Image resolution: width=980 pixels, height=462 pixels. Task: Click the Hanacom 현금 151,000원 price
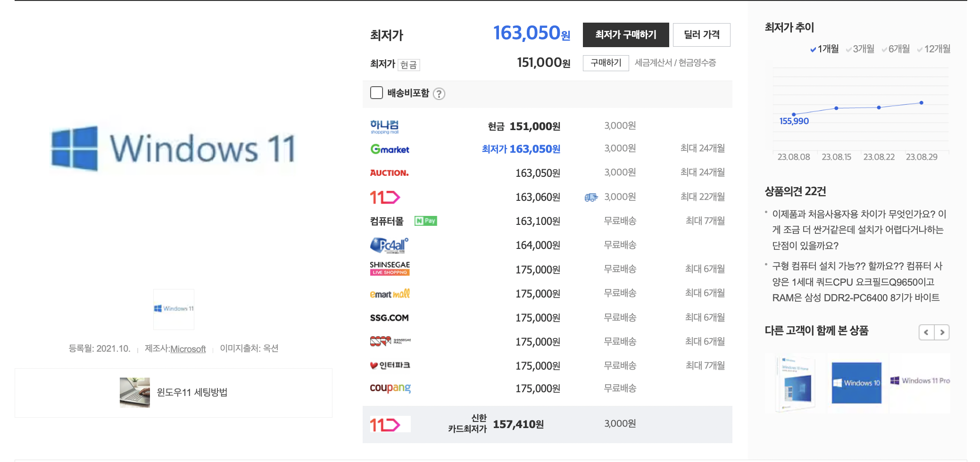click(x=524, y=126)
